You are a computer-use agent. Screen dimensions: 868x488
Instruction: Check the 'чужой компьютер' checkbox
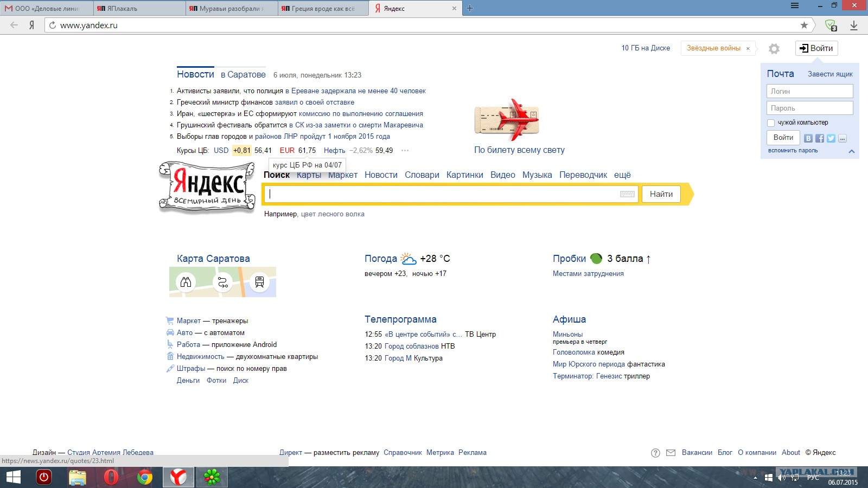[771, 123]
